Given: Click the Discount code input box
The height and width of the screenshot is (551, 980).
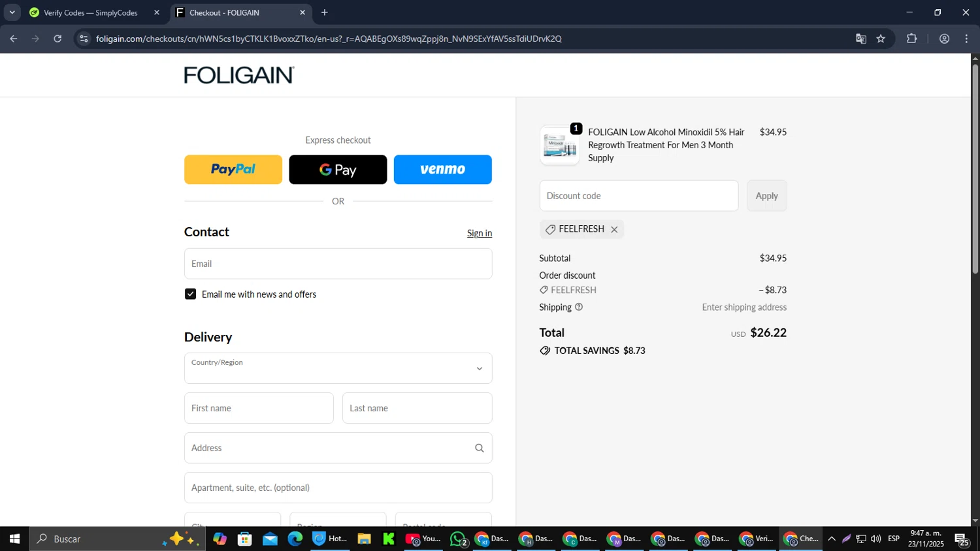Looking at the screenshot, I should click(x=639, y=196).
